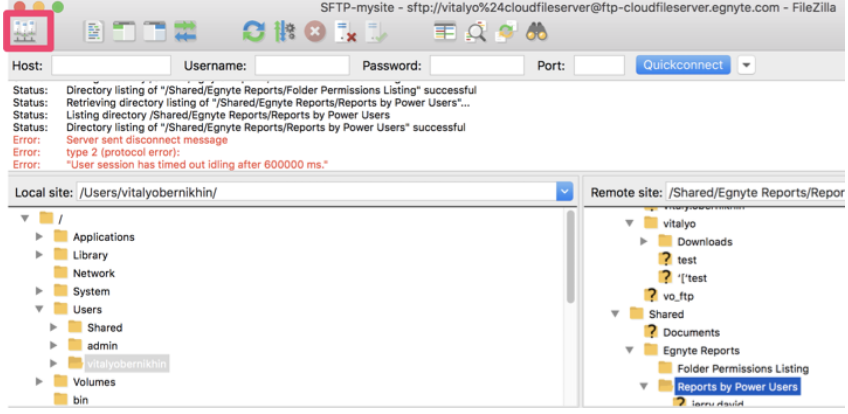Select the remote '['test folder

692,278
